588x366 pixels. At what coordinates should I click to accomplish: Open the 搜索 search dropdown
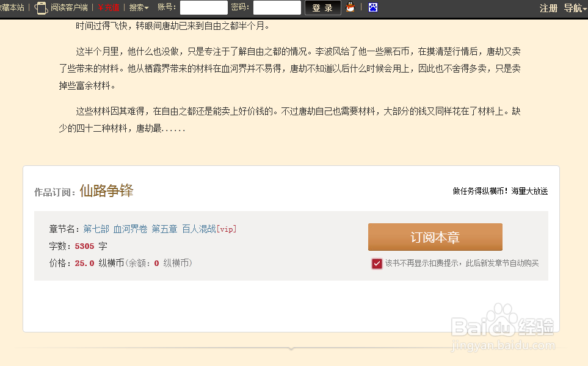[138, 7]
